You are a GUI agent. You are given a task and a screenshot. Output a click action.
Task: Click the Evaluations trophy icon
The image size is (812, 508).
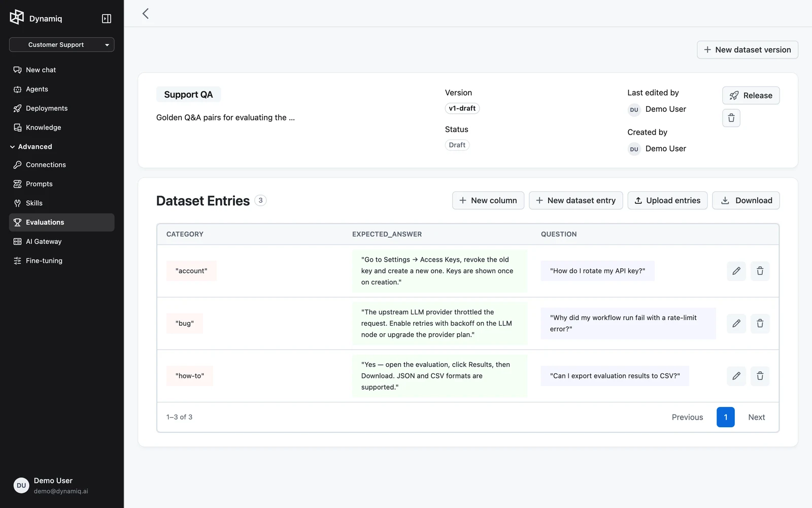[17, 223]
